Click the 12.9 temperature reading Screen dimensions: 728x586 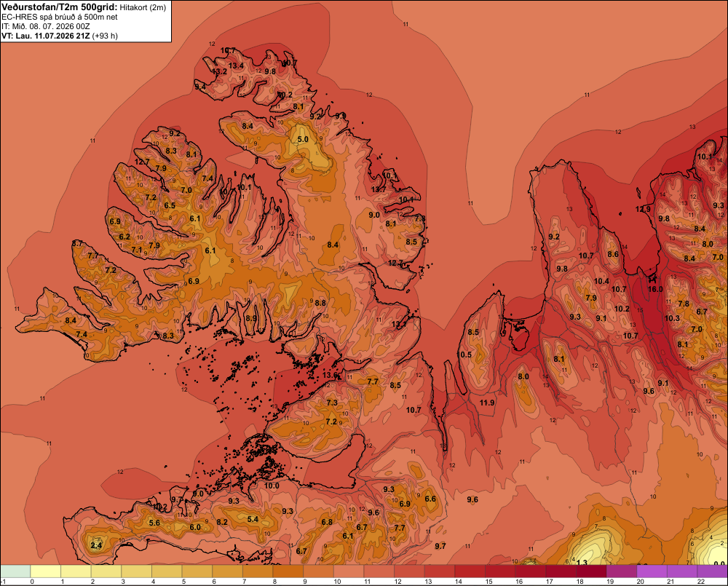(643, 210)
